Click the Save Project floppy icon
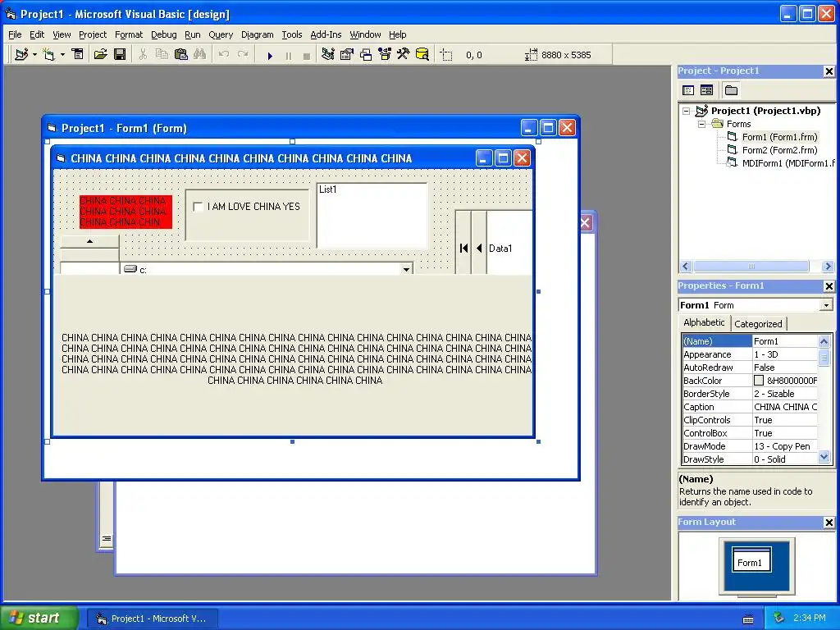This screenshot has height=630, width=840. pos(120,54)
